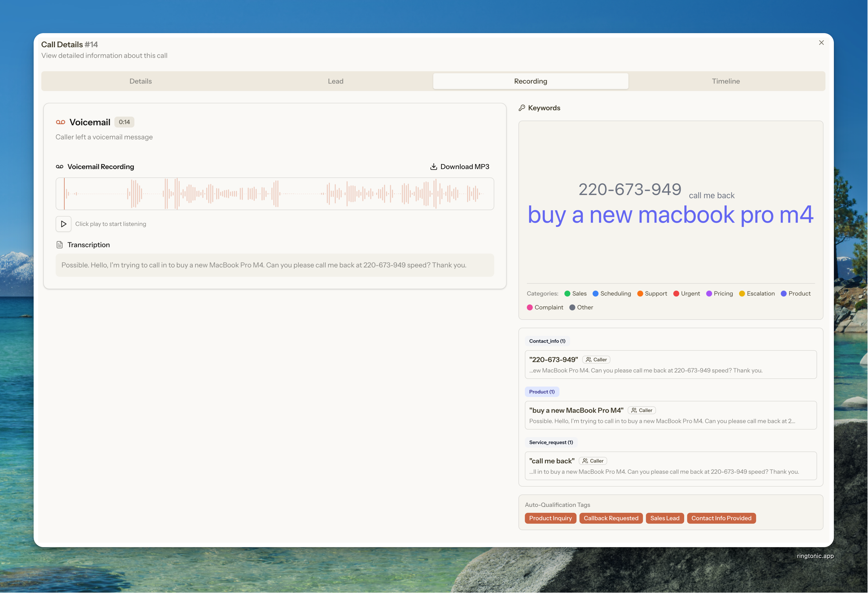Screen dimensions: 868x593
Task: Seek within the voicemail waveform
Action: (x=274, y=194)
